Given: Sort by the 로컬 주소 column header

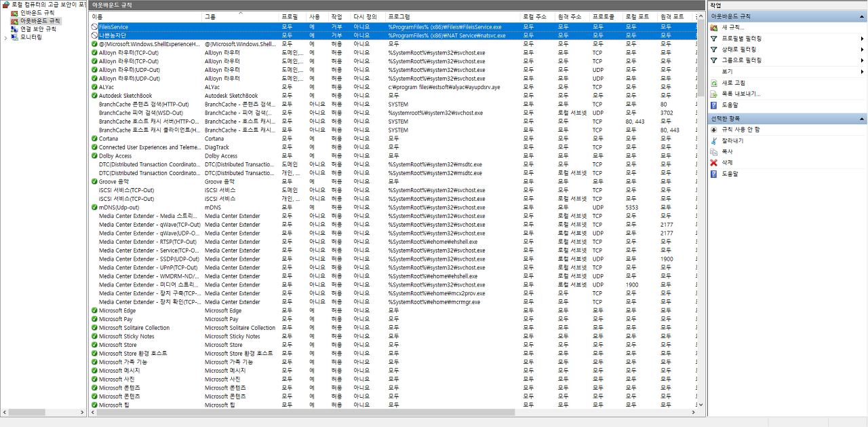Looking at the screenshot, I should tap(537, 16).
